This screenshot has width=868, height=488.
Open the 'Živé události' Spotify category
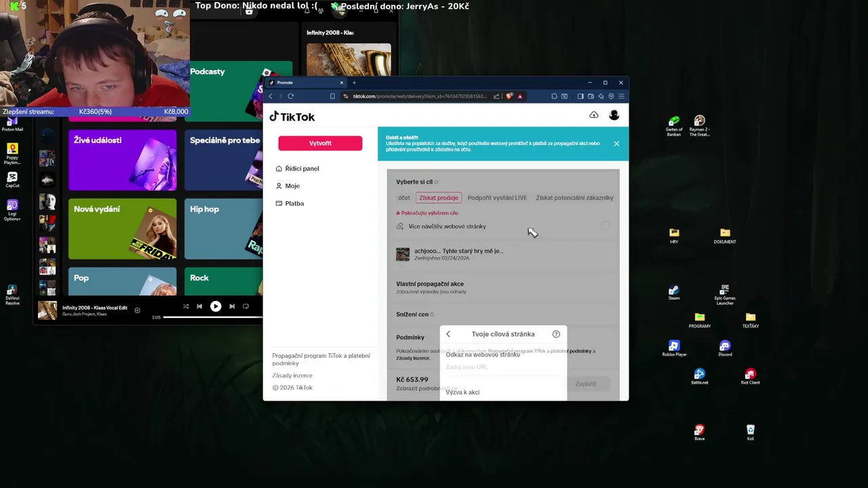[x=123, y=160]
